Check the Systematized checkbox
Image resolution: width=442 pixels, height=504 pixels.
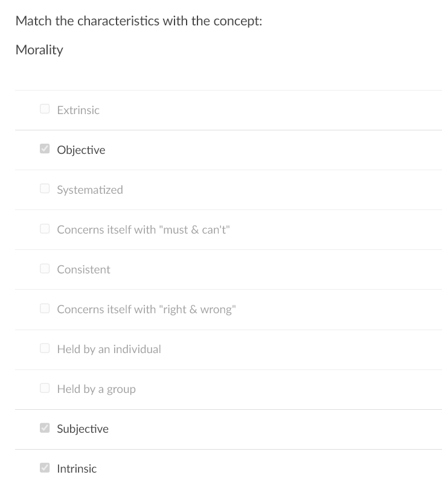click(45, 188)
